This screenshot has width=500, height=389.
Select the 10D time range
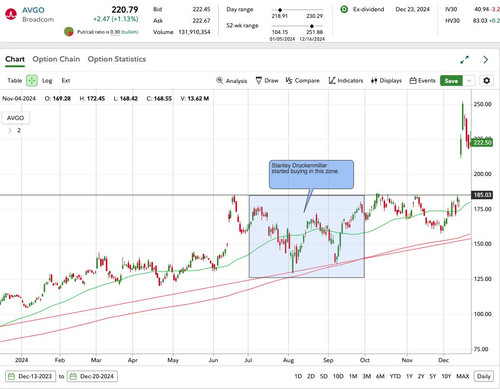click(338, 376)
